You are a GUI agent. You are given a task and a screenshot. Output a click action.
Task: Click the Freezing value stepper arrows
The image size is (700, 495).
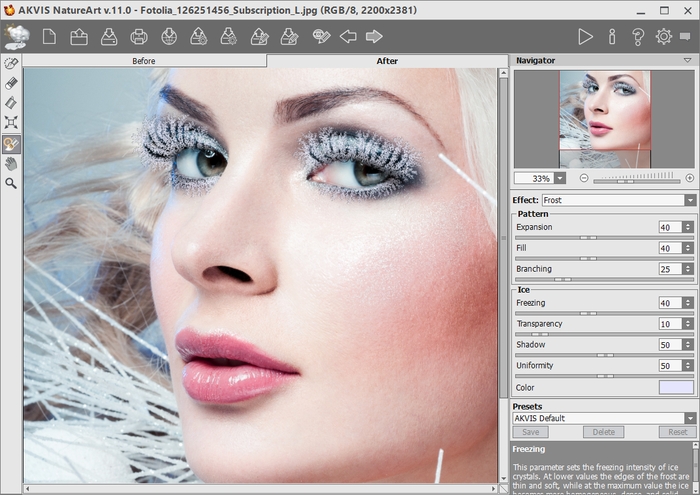coord(688,303)
